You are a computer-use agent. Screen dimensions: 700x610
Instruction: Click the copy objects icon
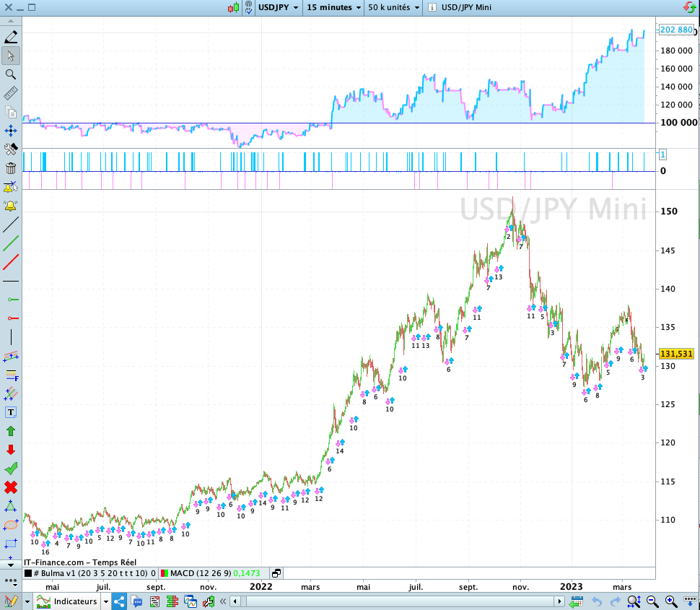pyautogui.click(x=11, y=112)
